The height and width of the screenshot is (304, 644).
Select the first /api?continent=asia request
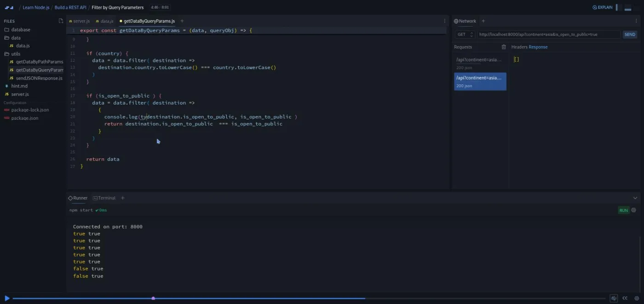(480, 63)
